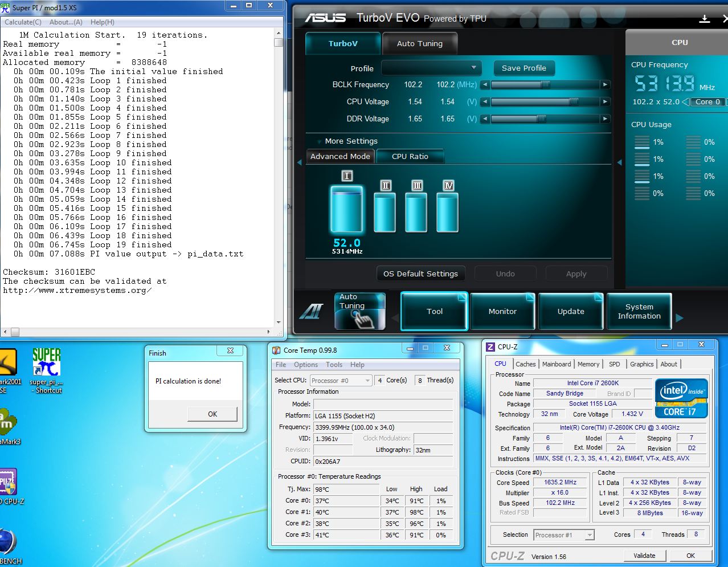Switch to the Auto Tuning tab
Image resolution: width=728 pixels, height=567 pixels.
[419, 43]
